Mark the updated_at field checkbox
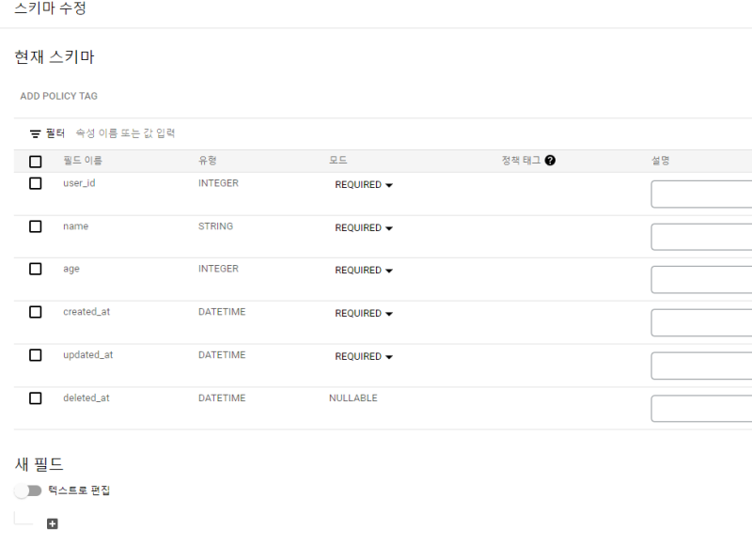Screen dimensions: 752x560 (36, 355)
